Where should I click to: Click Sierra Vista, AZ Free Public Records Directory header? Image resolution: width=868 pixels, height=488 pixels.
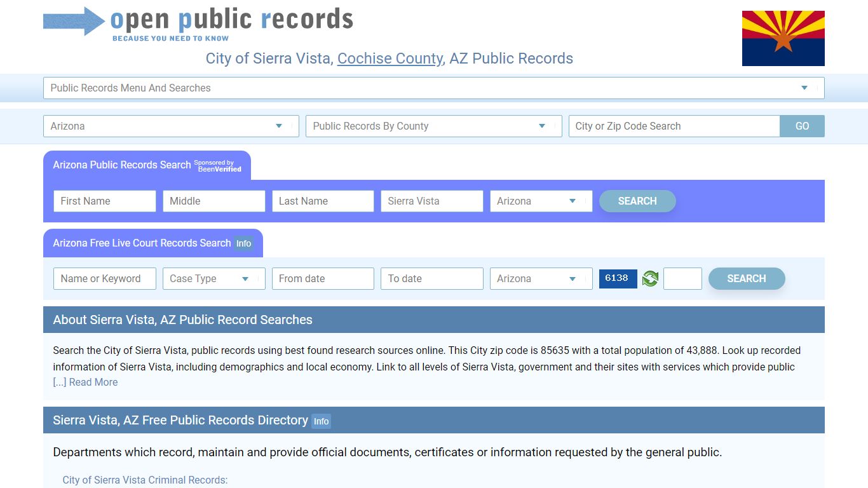click(x=434, y=420)
